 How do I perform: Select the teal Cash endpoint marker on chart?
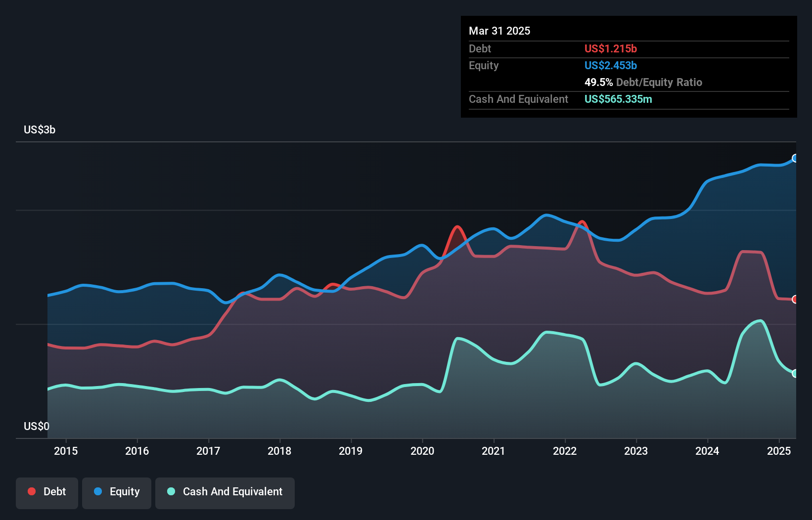795,374
